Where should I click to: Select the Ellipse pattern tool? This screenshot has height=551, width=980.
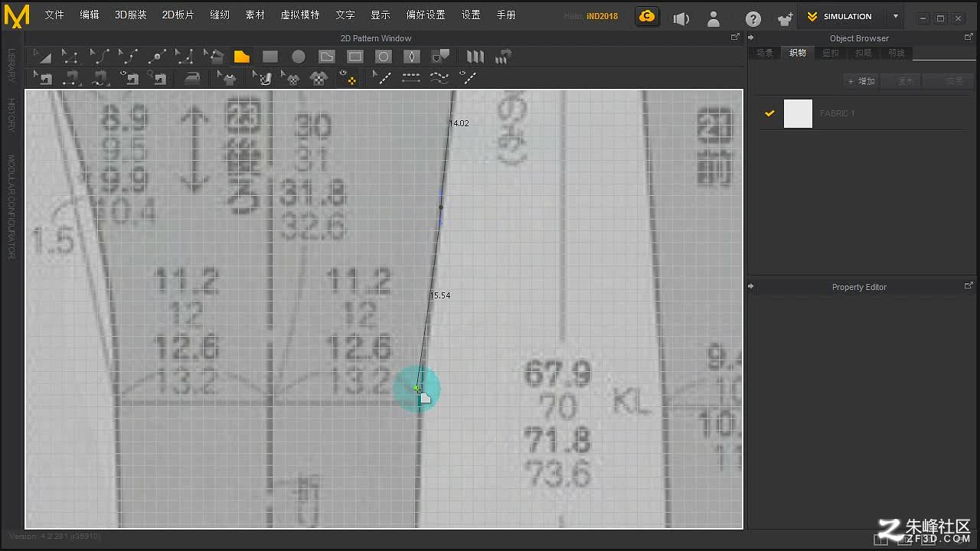[x=299, y=57]
